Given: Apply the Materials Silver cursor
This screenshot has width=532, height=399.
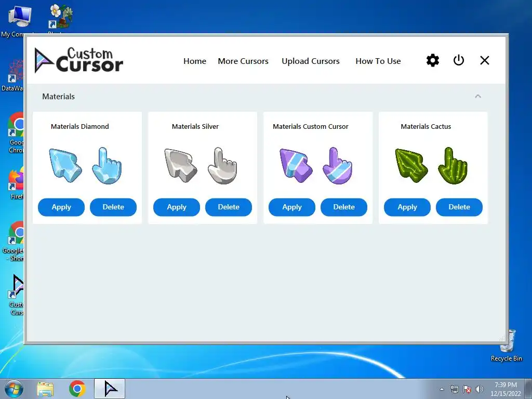Looking at the screenshot, I should click(x=177, y=207).
